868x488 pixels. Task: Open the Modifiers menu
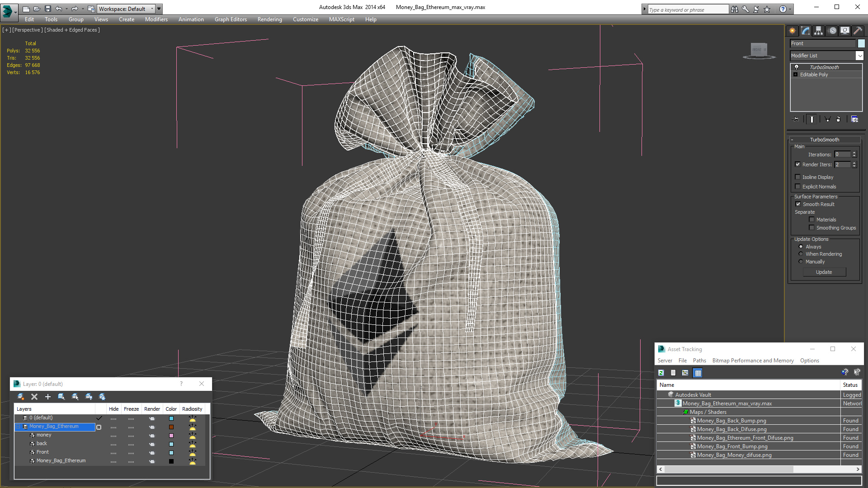click(x=156, y=19)
